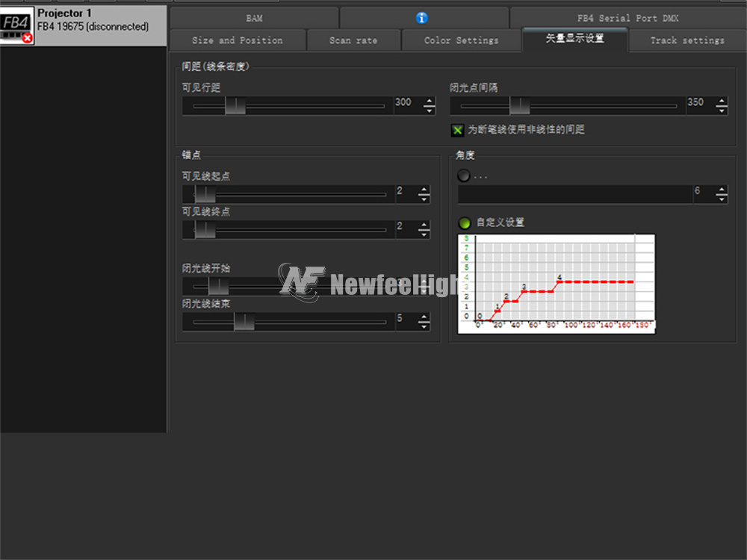Click the blue info icon tab
Image resolution: width=747 pixels, height=560 pixels.
point(421,18)
